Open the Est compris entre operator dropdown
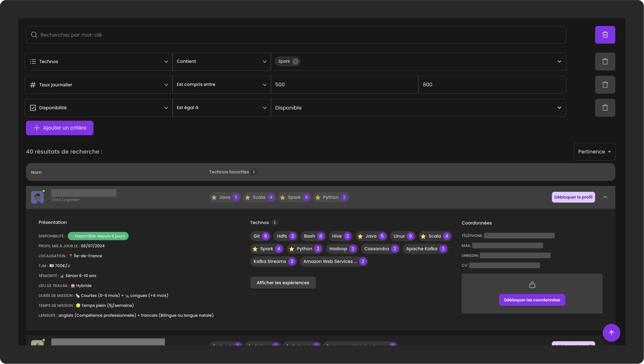 point(222,85)
